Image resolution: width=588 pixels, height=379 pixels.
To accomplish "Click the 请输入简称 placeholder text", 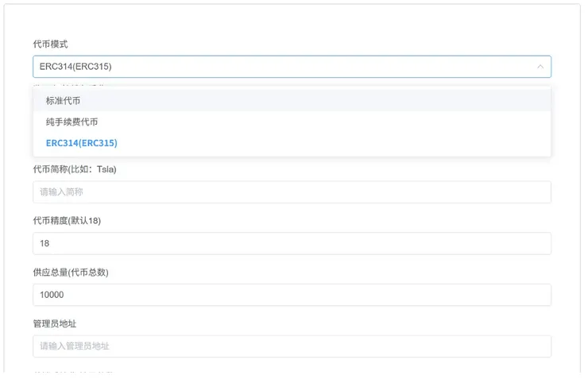I will click(x=62, y=192).
